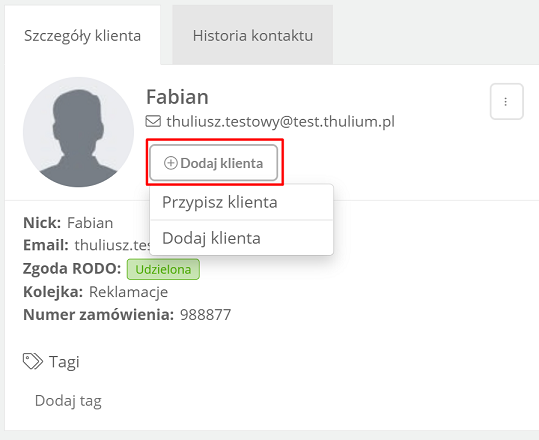
Task: Toggle the Dodaj klienta dropdown button
Action: tap(214, 163)
